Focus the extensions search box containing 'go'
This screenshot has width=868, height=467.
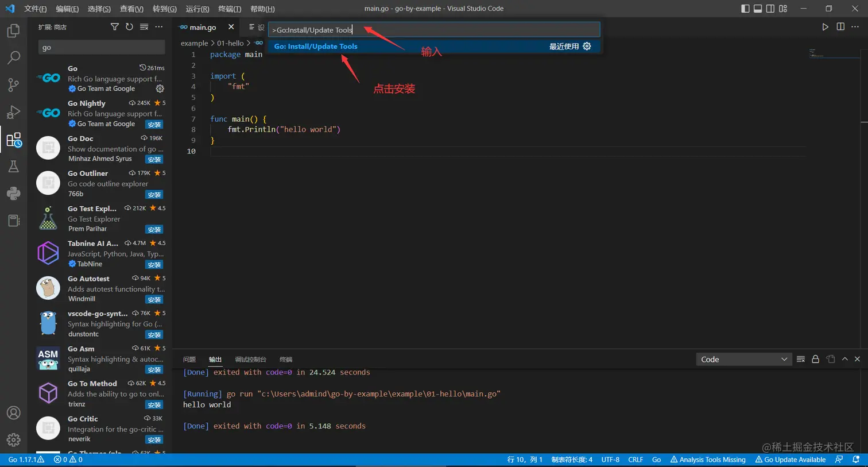pyautogui.click(x=102, y=48)
